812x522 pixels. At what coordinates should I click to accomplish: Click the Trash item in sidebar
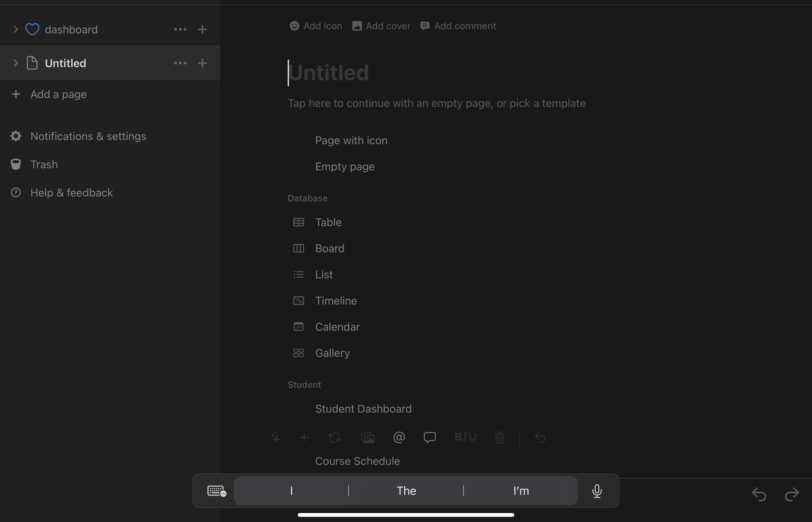44,164
